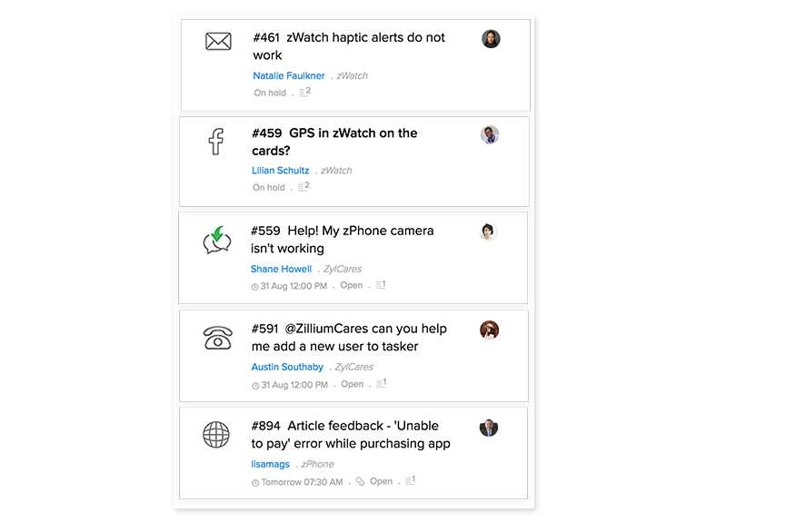Click the web globe icon on ticket #894
This screenshot has width=796, height=532.
(x=216, y=435)
